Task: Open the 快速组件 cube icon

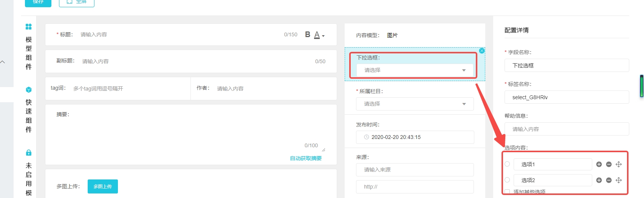Action: point(28,90)
